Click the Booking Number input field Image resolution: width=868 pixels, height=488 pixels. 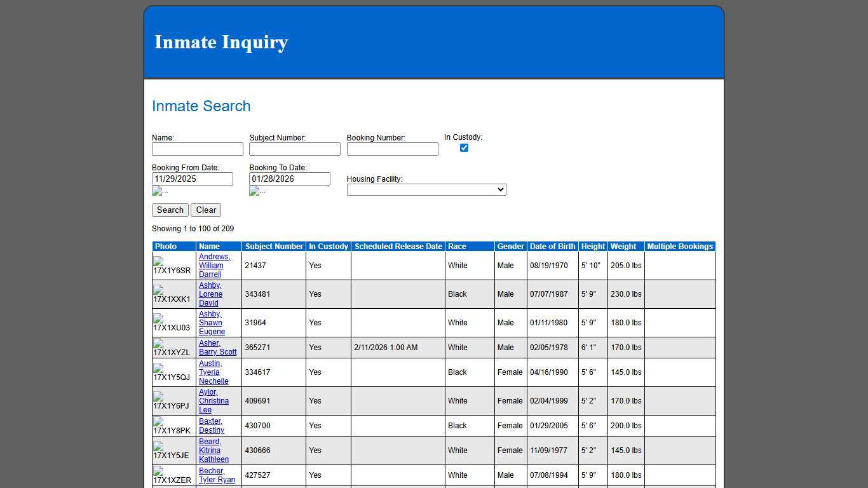click(392, 149)
